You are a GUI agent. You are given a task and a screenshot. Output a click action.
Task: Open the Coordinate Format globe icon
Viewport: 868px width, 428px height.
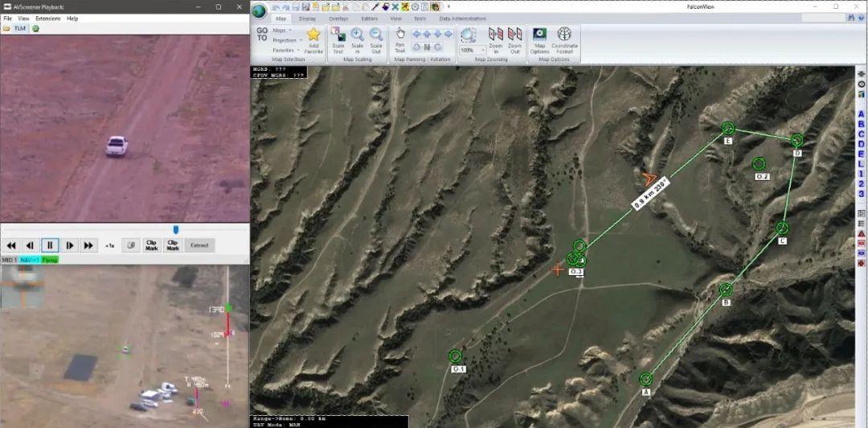(564, 35)
